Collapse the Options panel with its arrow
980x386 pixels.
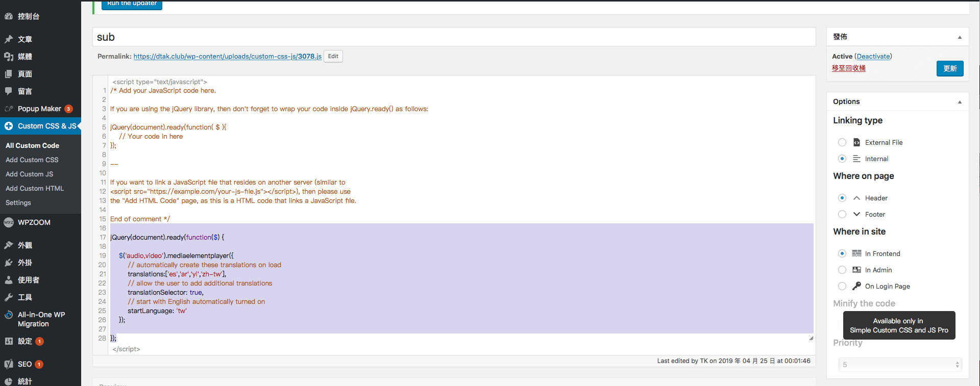(960, 102)
